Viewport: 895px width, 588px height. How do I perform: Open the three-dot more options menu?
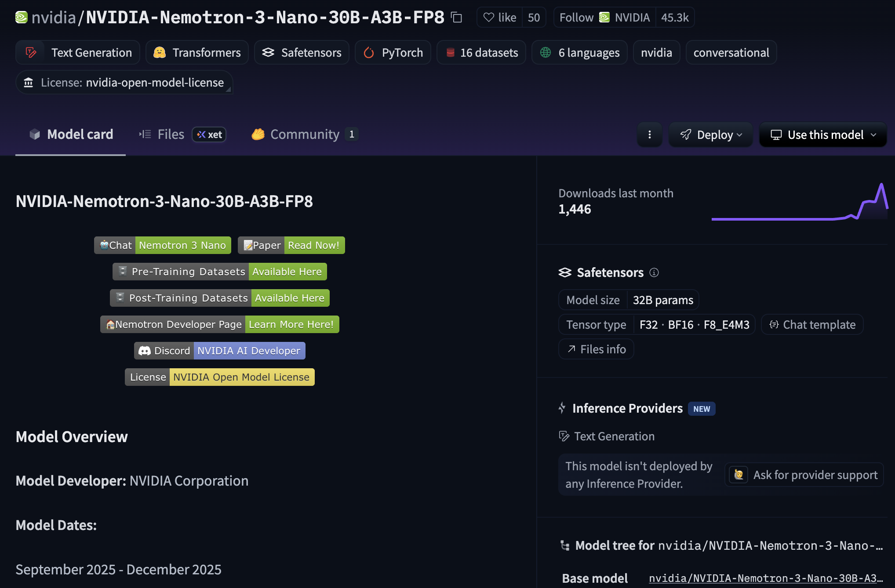[x=649, y=134]
